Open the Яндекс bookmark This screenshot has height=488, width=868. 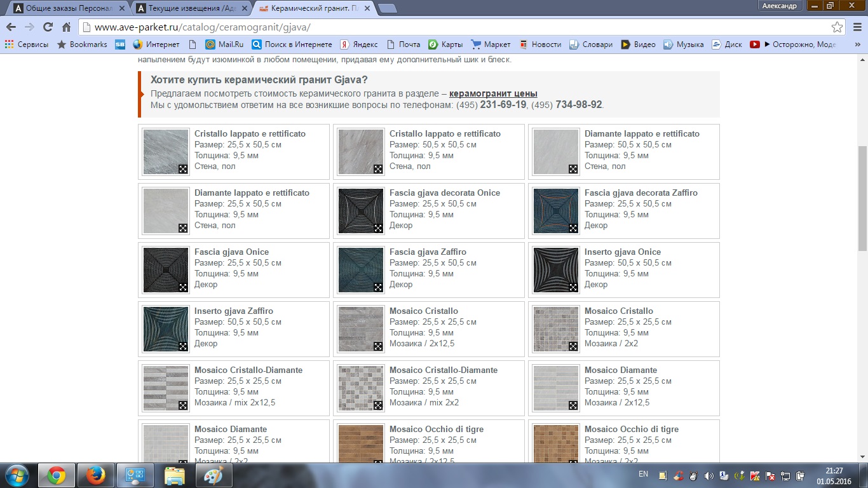tap(360, 44)
